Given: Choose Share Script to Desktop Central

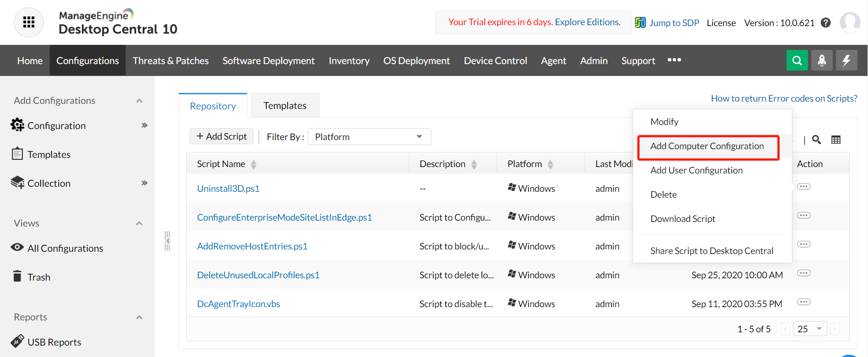Looking at the screenshot, I should coord(712,251).
